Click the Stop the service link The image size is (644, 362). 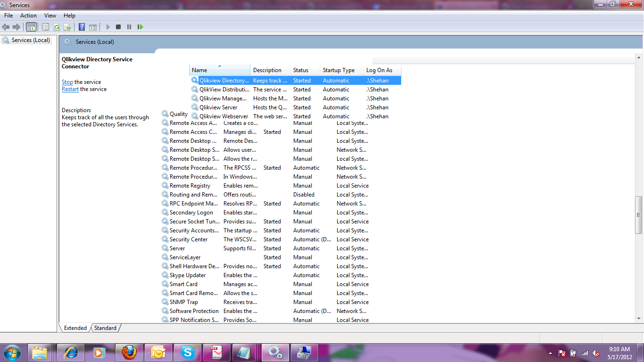(x=67, y=82)
